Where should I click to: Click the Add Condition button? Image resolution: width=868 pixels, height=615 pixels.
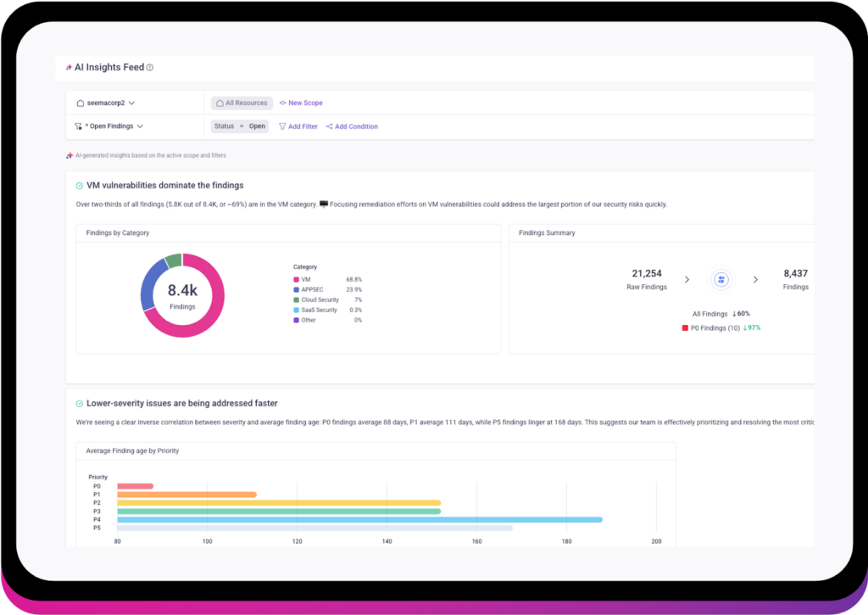click(352, 126)
